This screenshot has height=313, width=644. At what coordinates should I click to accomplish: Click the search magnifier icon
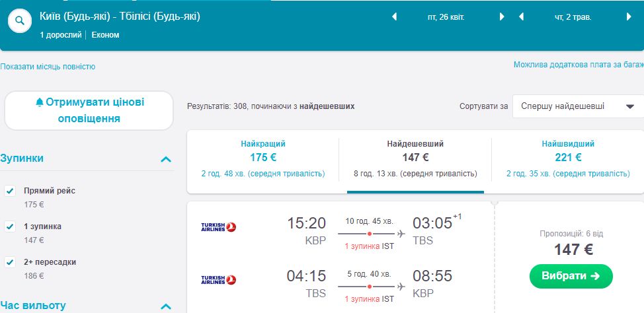pos(20,21)
